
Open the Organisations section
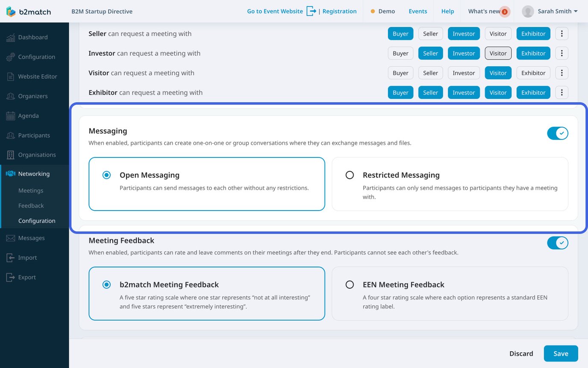(x=37, y=154)
